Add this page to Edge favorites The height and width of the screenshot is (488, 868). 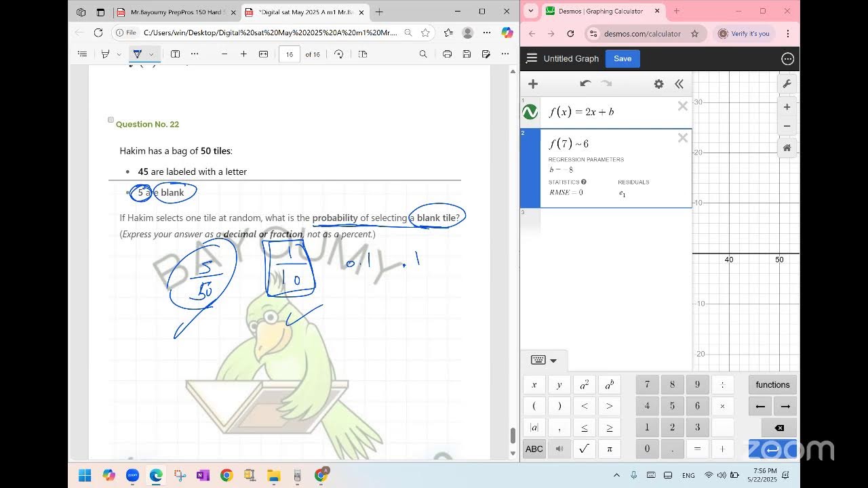(425, 33)
